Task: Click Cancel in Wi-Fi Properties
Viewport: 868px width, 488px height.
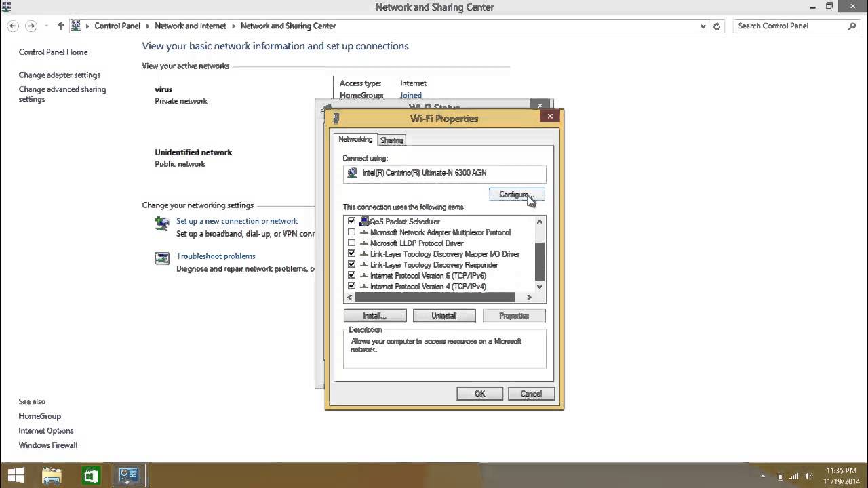Action: click(531, 394)
